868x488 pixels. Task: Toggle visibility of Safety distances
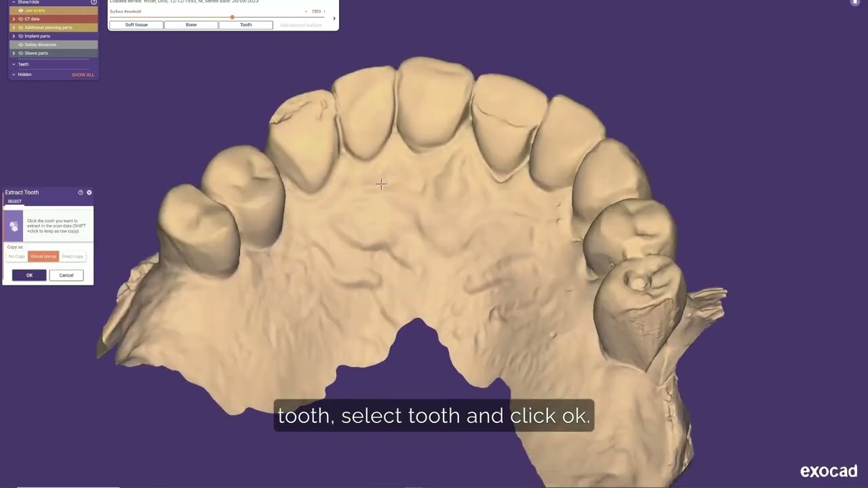pyautogui.click(x=21, y=45)
